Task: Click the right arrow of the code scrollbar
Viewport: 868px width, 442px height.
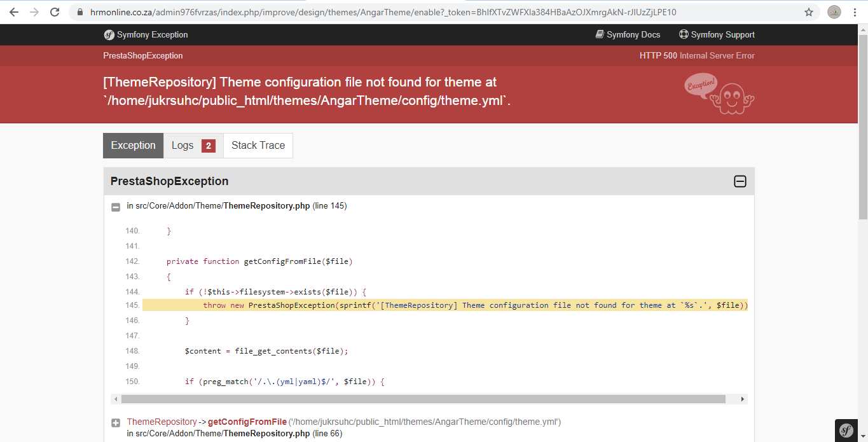Action: point(742,399)
